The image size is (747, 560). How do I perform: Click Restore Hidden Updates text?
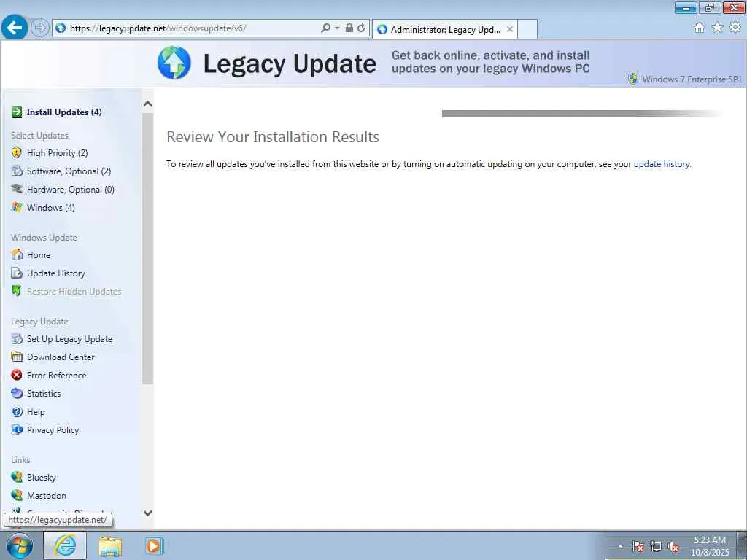[74, 292]
